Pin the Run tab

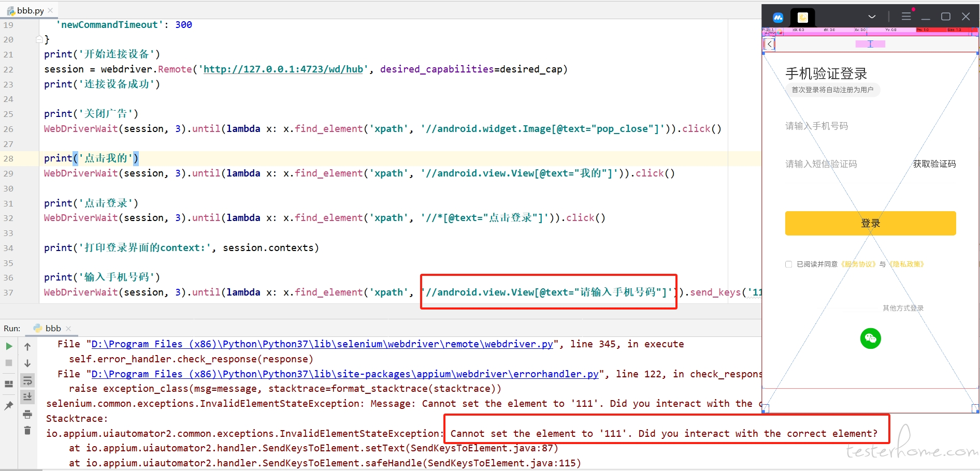9,406
